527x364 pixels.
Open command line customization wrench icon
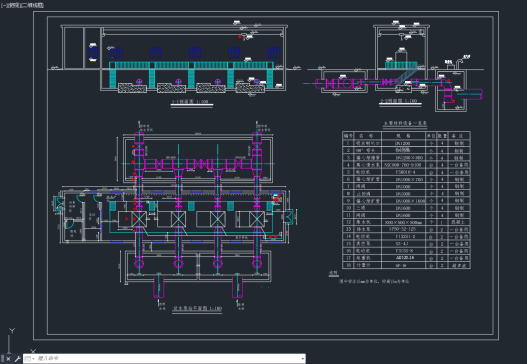pyautogui.click(x=17, y=359)
